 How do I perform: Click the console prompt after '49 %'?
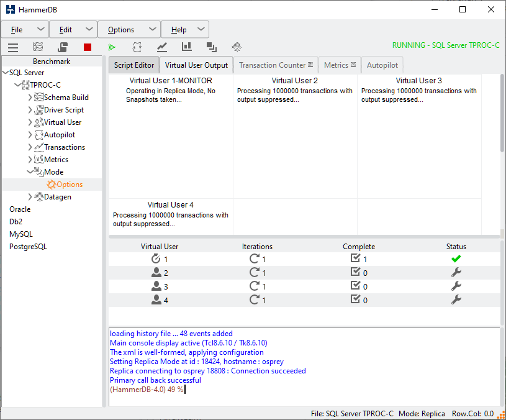pos(185,390)
